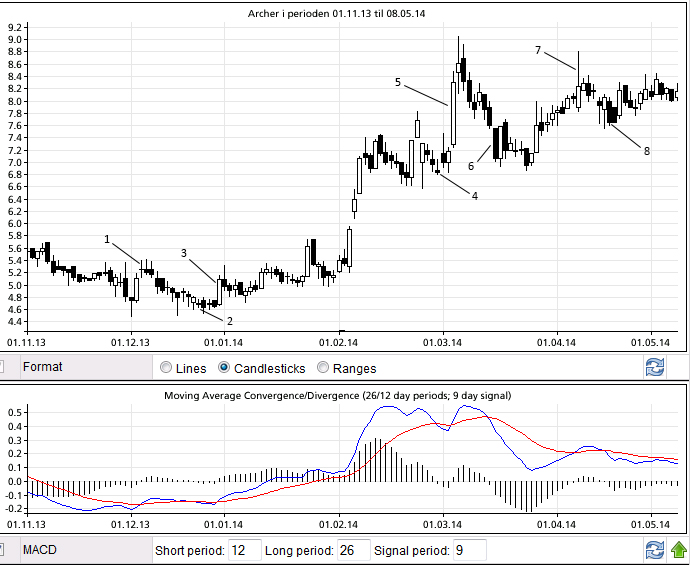The width and height of the screenshot is (690, 565).
Task: Focus the Long period field showing 26
Action: tap(352, 550)
